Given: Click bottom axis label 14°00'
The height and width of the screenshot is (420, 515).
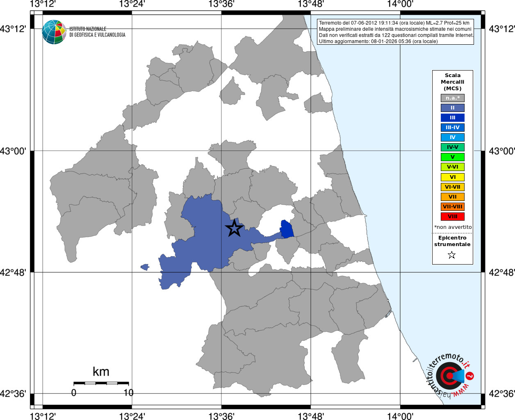Looking at the screenshot, I should click(400, 416).
